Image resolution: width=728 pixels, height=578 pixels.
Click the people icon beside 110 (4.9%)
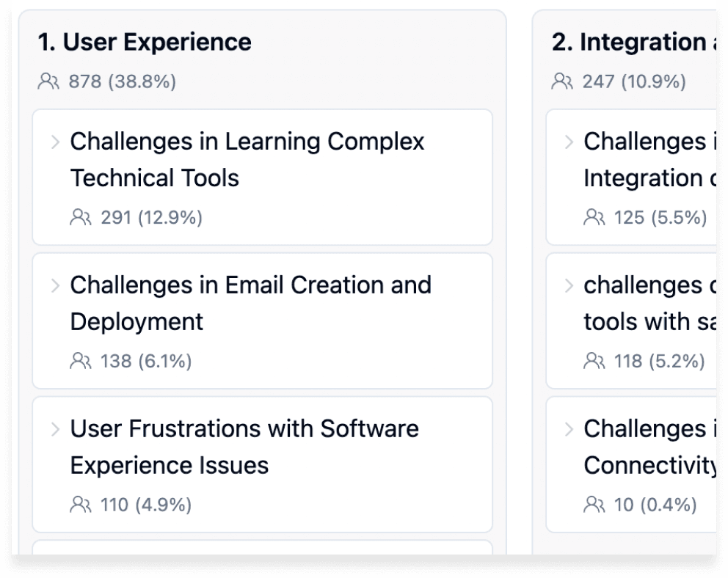click(x=81, y=505)
